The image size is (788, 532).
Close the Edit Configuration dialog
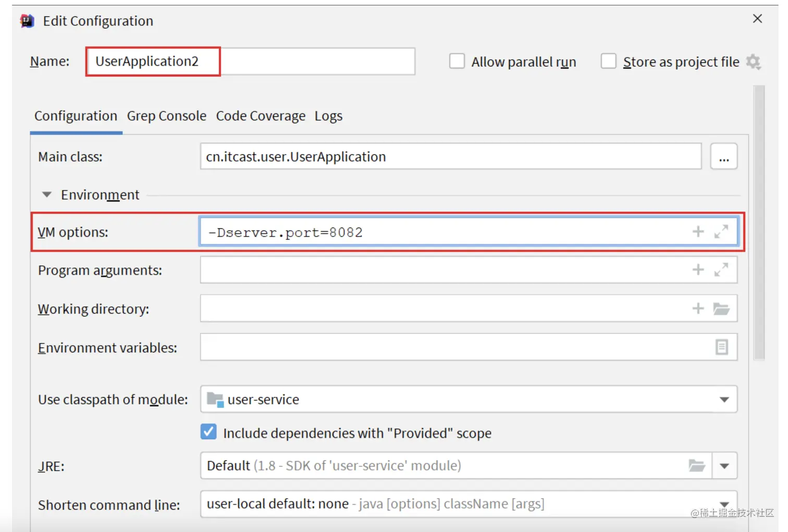(x=758, y=19)
